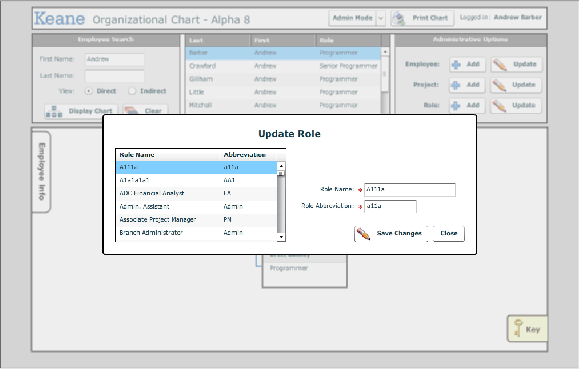580x369 pixels.
Task: Select the Indirect view radio button
Action: point(132,91)
